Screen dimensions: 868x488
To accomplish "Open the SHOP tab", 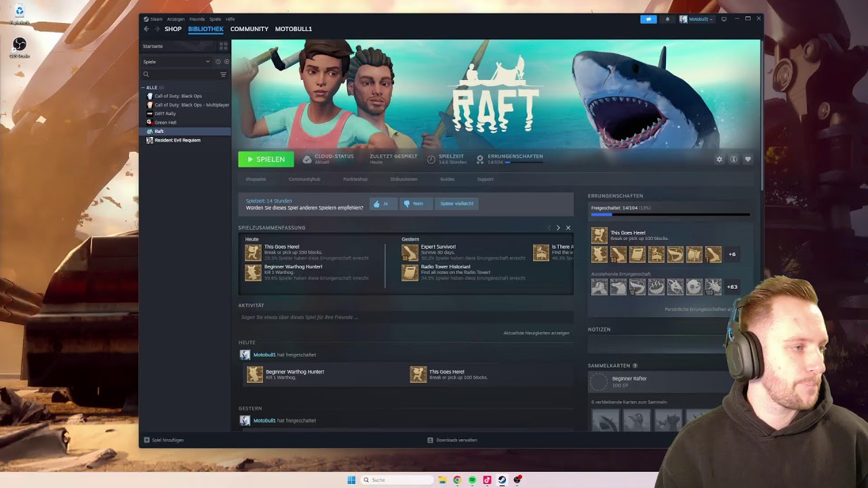I will tap(173, 29).
